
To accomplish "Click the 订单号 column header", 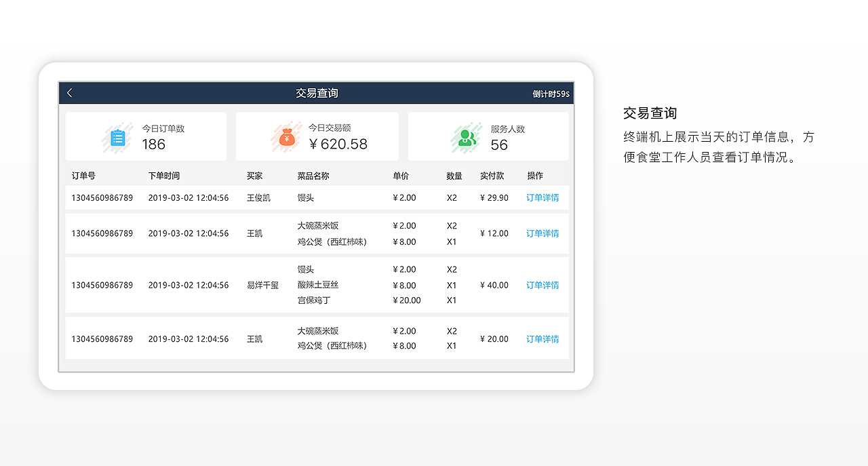I will [x=83, y=176].
